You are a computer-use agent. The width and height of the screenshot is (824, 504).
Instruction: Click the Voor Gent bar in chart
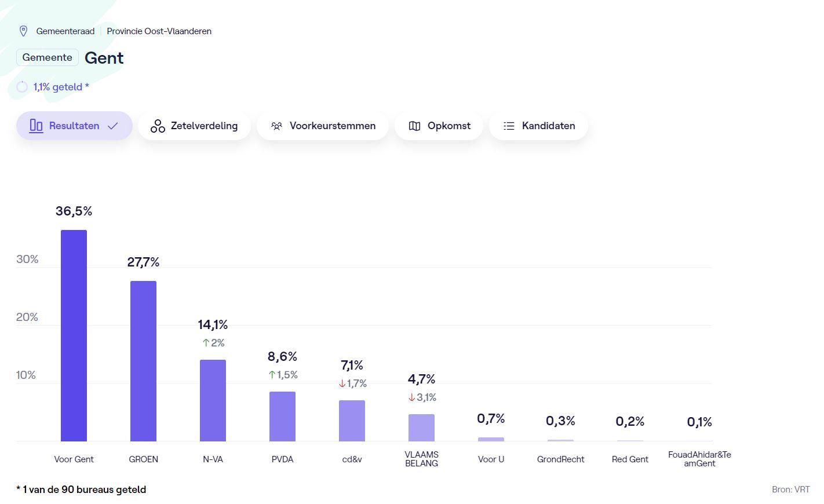(x=74, y=336)
